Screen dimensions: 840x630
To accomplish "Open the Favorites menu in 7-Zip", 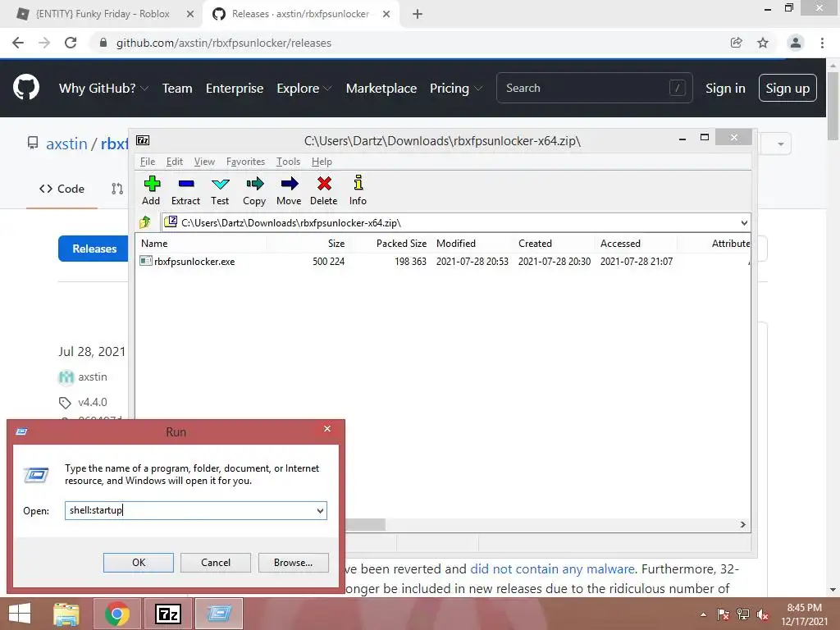I will click(245, 162).
